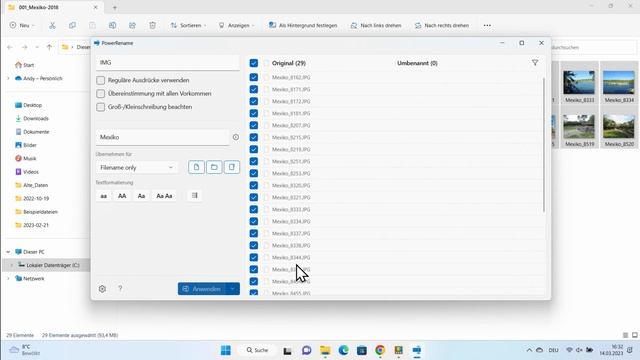Apply lowercase 'aa' text formatting
640x360 pixels.
click(x=104, y=196)
